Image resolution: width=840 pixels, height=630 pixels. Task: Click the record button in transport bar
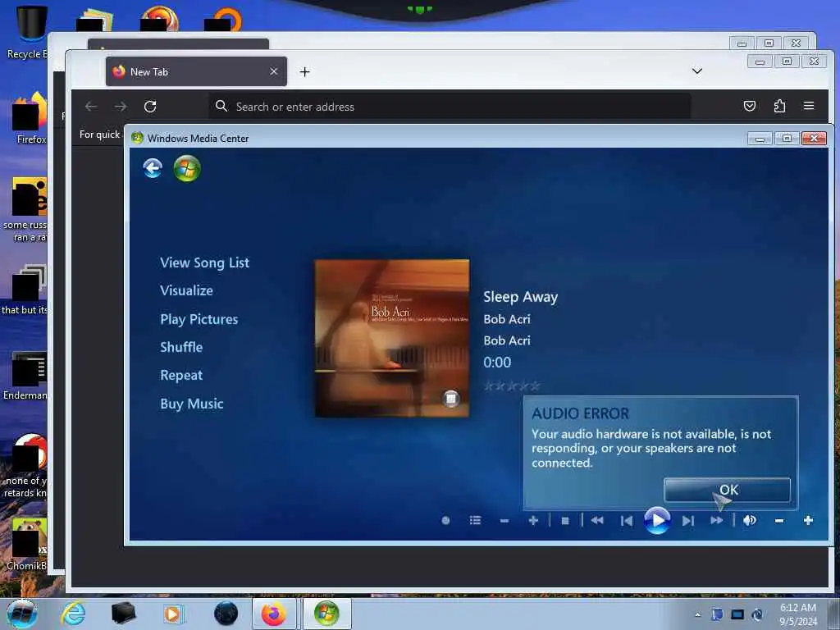click(445, 521)
